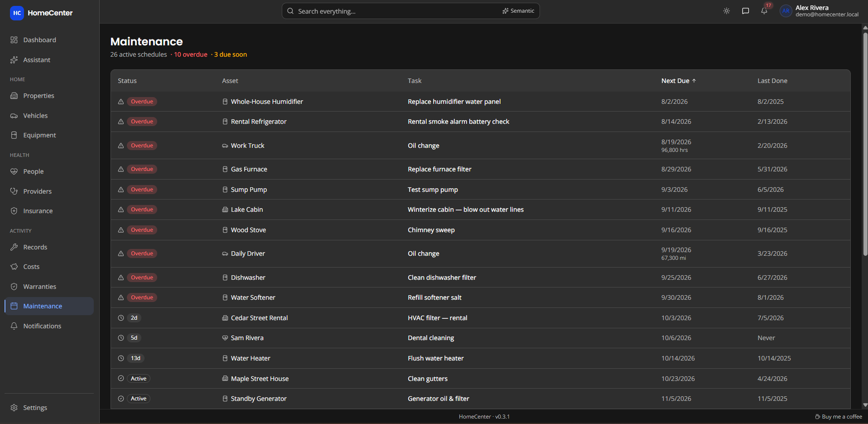Go to Properties page

point(49,96)
